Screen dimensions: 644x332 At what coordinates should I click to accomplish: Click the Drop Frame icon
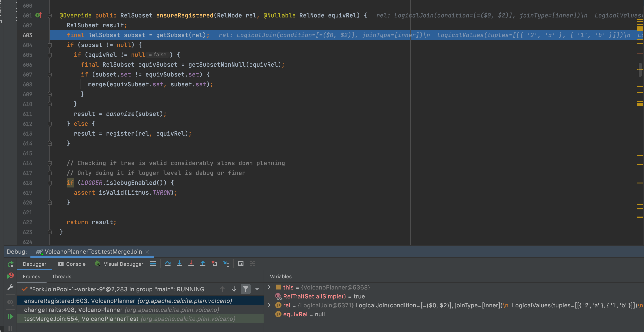[x=214, y=264]
